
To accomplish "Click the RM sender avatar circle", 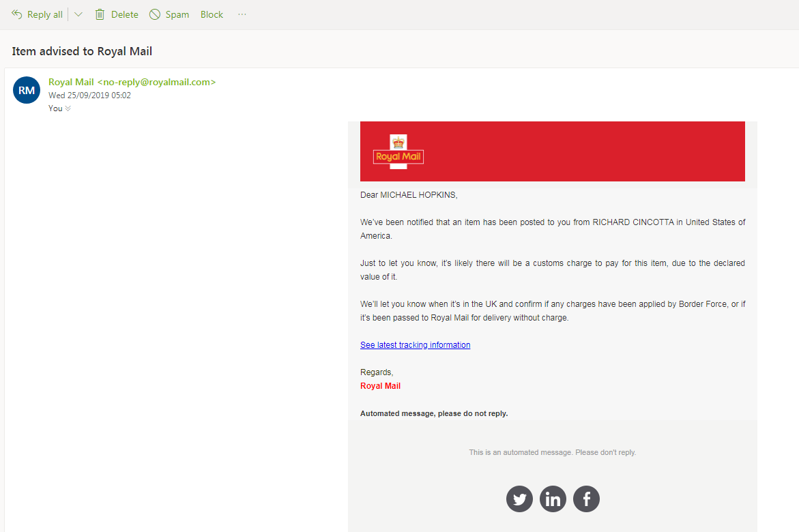I will coord(27,90).
